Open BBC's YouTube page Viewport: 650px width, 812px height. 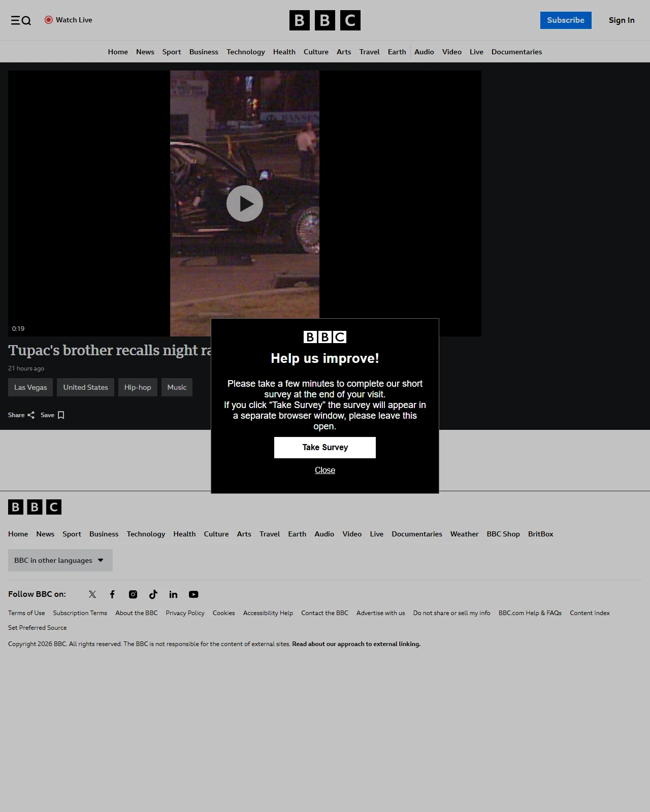[193, 594]
